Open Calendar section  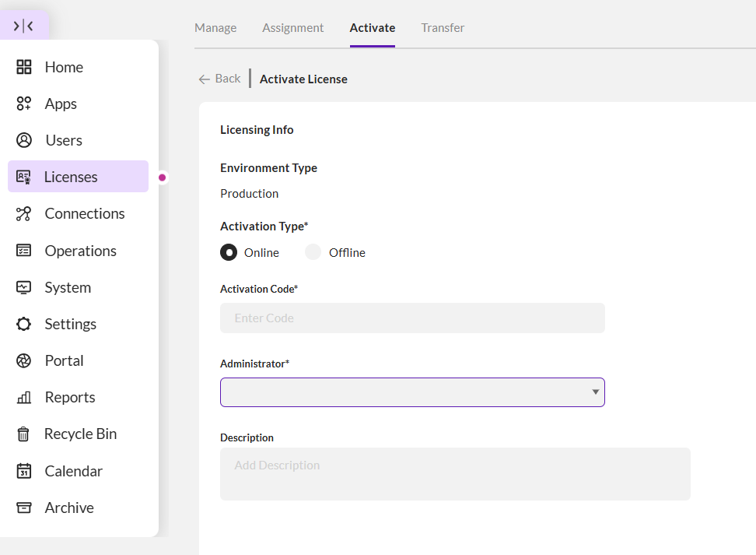[x=78, y=470]
